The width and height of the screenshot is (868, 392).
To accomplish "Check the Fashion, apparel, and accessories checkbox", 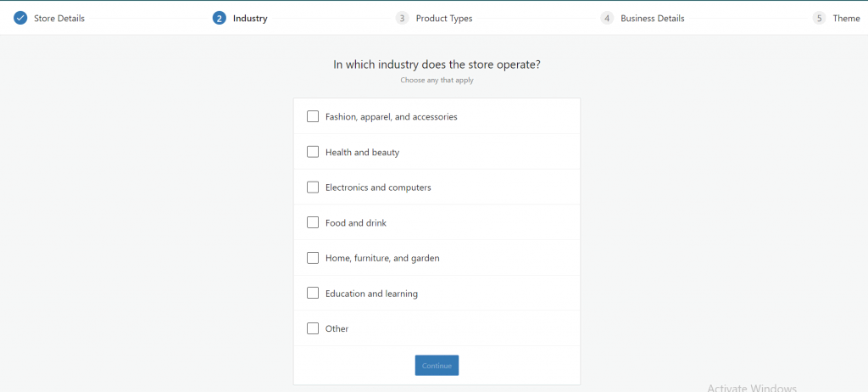I will [313, 116].
